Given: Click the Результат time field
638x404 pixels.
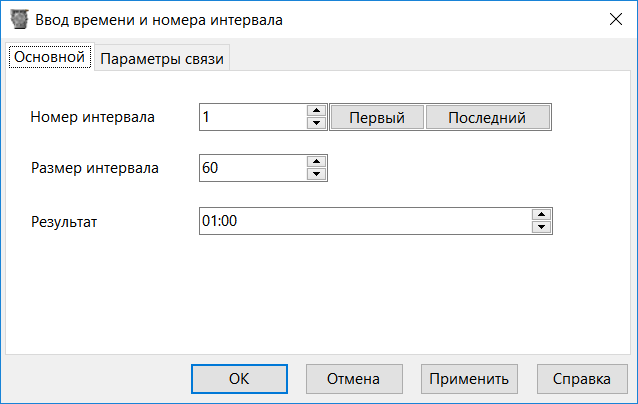Looking at the screenshot, I should 364,220.
